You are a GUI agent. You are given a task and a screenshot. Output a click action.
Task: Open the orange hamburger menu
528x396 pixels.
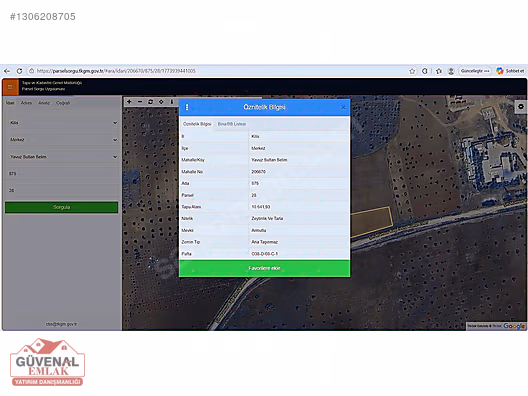[x=10, y=87]
